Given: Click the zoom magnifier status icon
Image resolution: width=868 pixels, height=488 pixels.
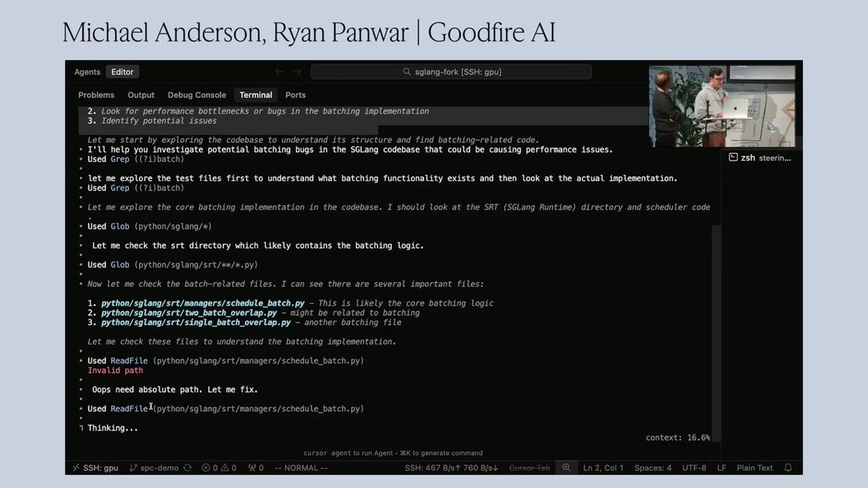Looking at the screenshot, I should [566, 468].
